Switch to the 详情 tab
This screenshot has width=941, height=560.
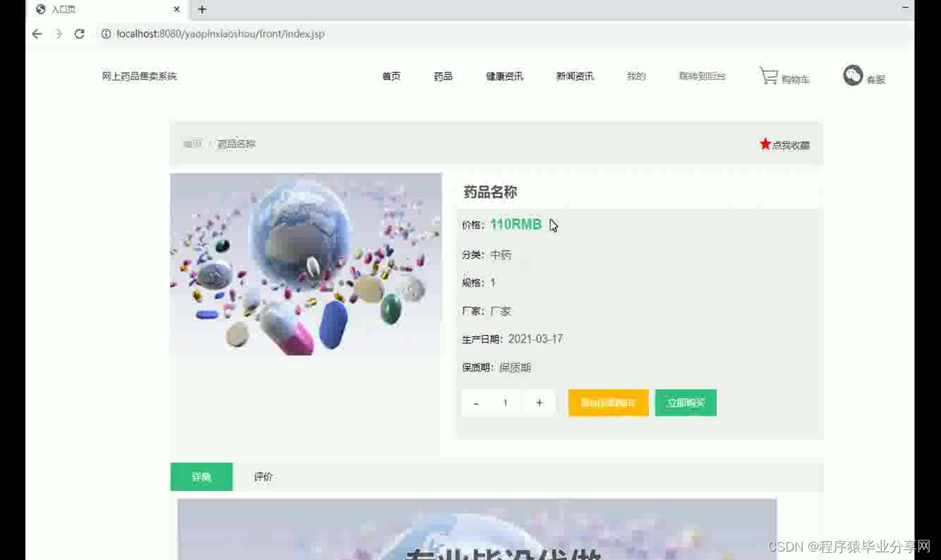pyautogui.click(x=202, y=477)
